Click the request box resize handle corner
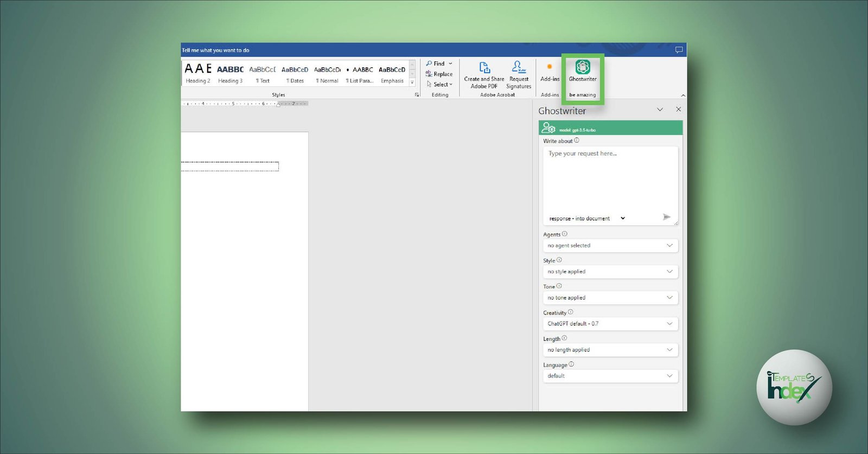Screen dimensions: 868x454 pos(676,222)
